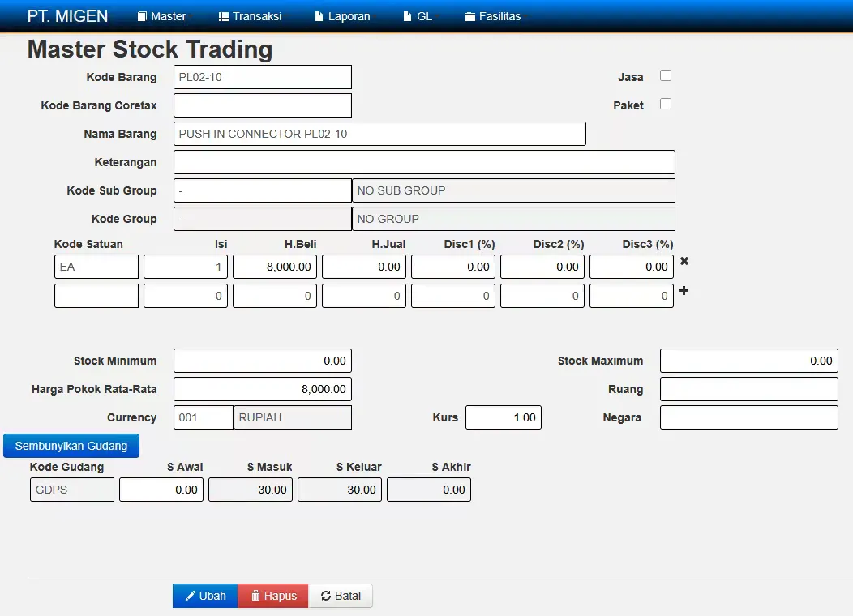
Task: Click the GDPS Kode Gudang field
Action: pos(72,490)
